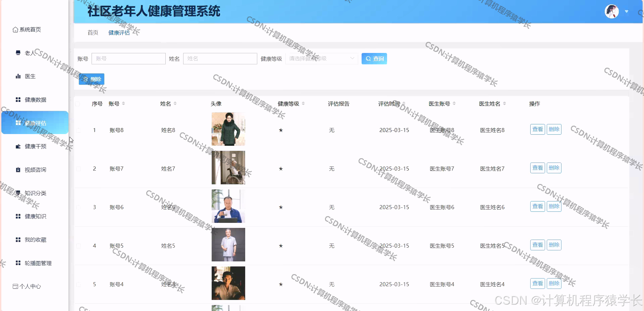
Task: Click the user avatar in the header
Action: 611,11
